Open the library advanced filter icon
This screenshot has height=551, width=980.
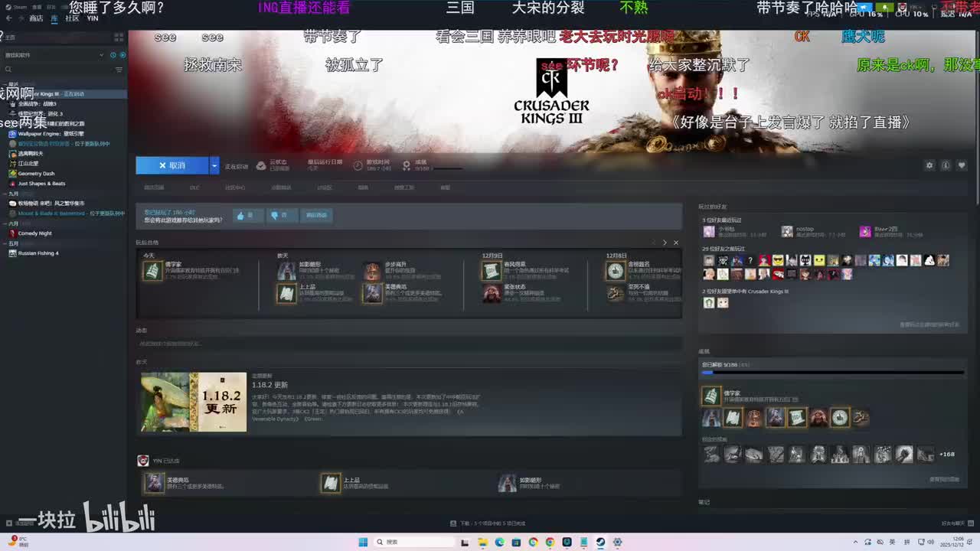click(119, 70)
